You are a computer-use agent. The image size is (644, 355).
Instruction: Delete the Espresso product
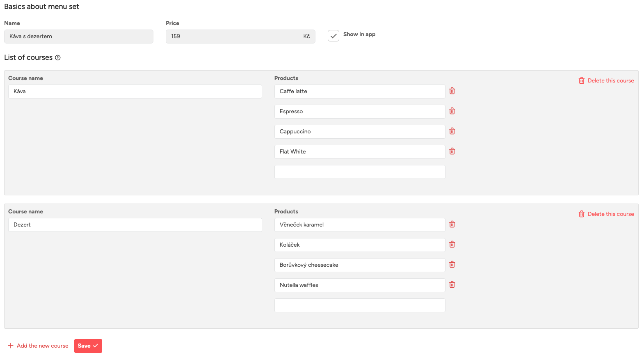tap(452, 111)
